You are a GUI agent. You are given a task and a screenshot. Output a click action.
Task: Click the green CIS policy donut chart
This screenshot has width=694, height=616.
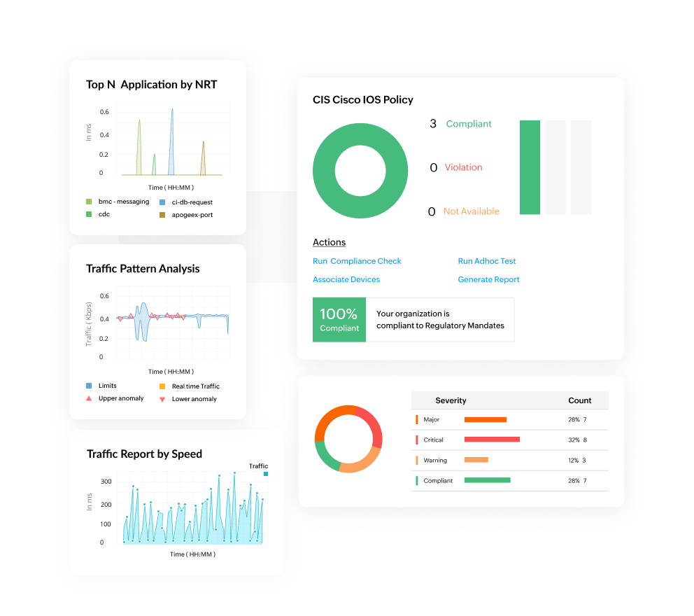(360, 171)
